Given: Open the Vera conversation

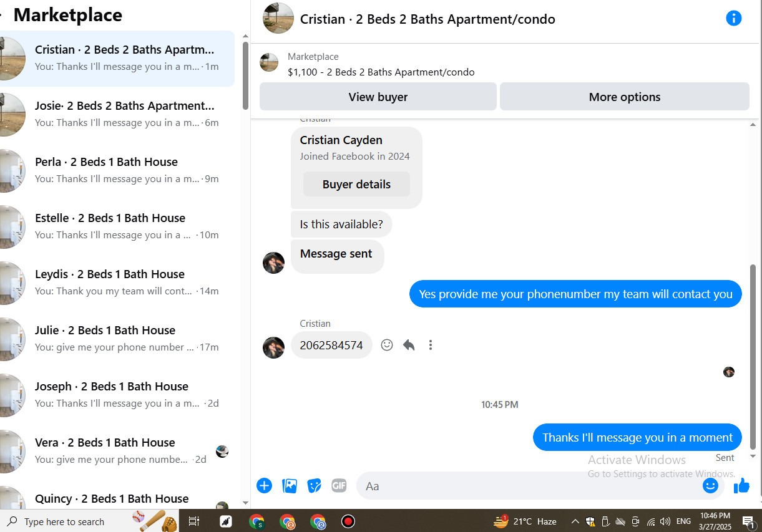Looking at the screenshot, I should pyautogui.click(x=117, y=451).
